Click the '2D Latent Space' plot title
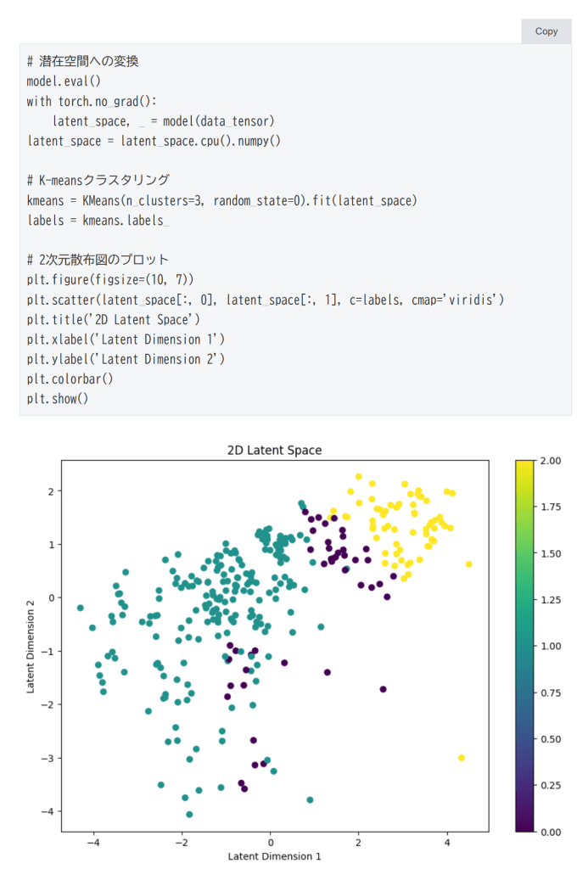 tap(275, 450)
